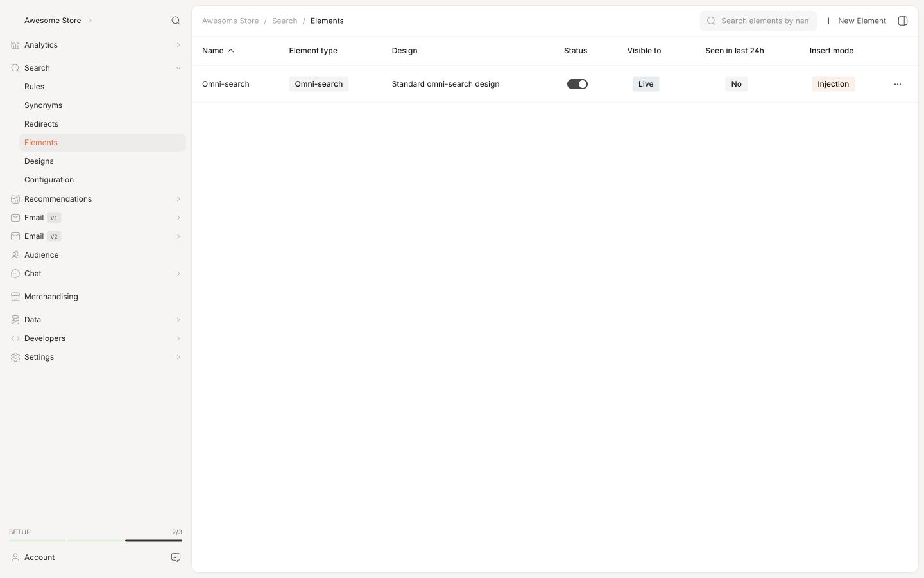This screenshot has width=924, height=578.
Task: Expand the Analytics section chevron
Action: (178, 45)
